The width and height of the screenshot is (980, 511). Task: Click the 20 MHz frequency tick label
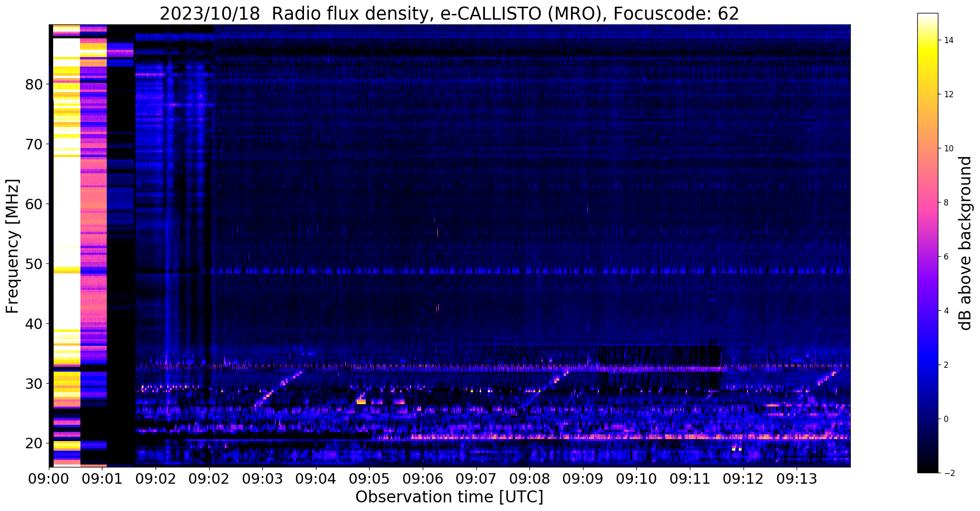[x=34, y=444]
